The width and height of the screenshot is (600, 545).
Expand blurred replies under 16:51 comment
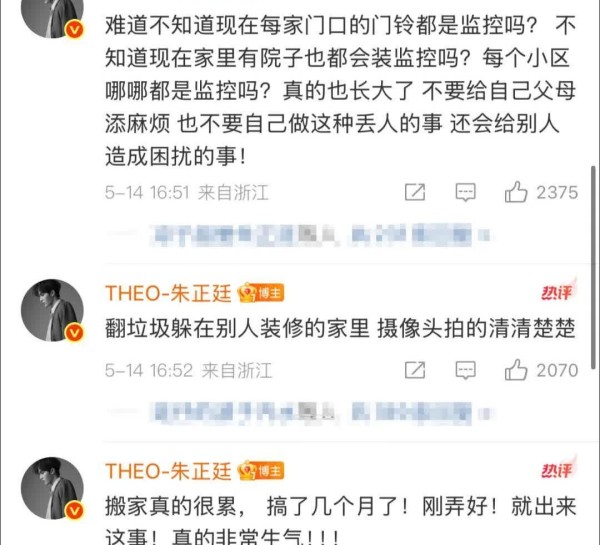(x=321, y=234)
